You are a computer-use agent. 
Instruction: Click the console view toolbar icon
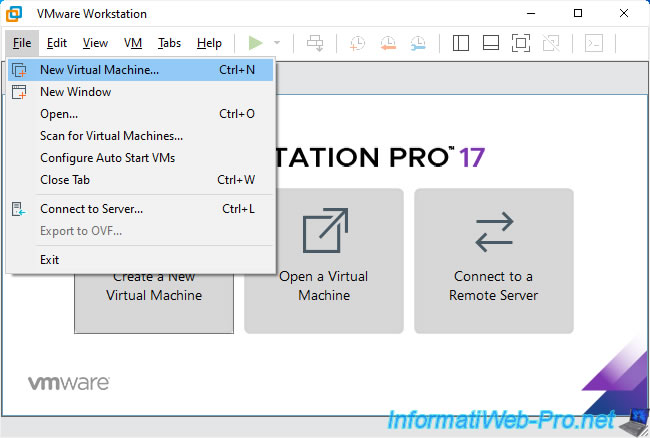(594, 43)
